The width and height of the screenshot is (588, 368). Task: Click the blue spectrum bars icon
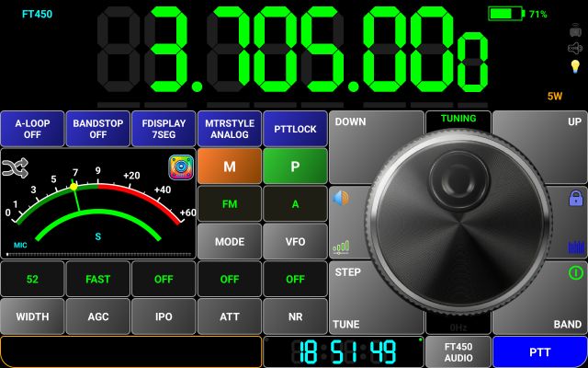[x=575, y=247]
